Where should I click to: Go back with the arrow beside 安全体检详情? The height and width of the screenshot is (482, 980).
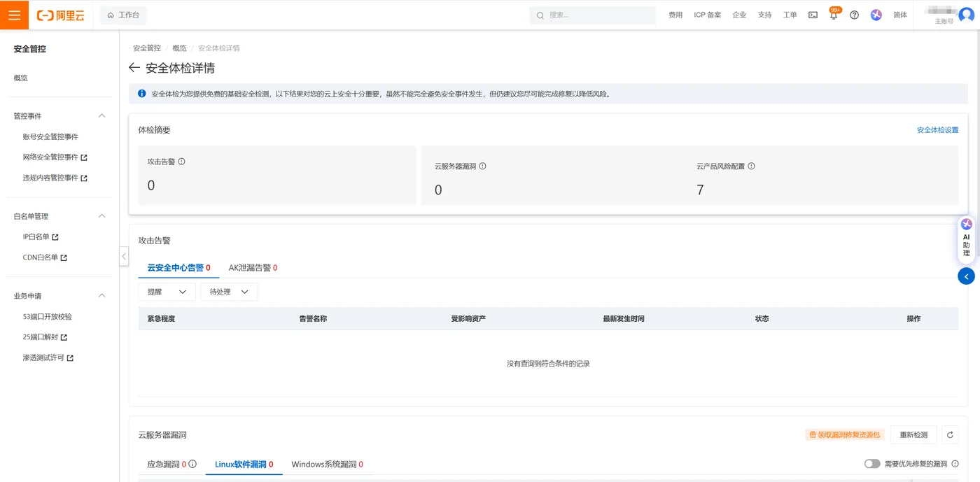134,68
